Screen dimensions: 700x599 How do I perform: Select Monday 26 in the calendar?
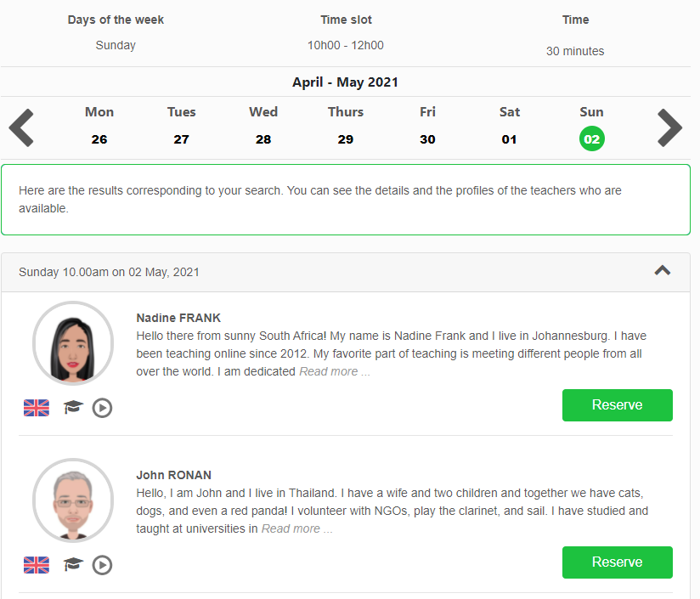pos(99,138)
